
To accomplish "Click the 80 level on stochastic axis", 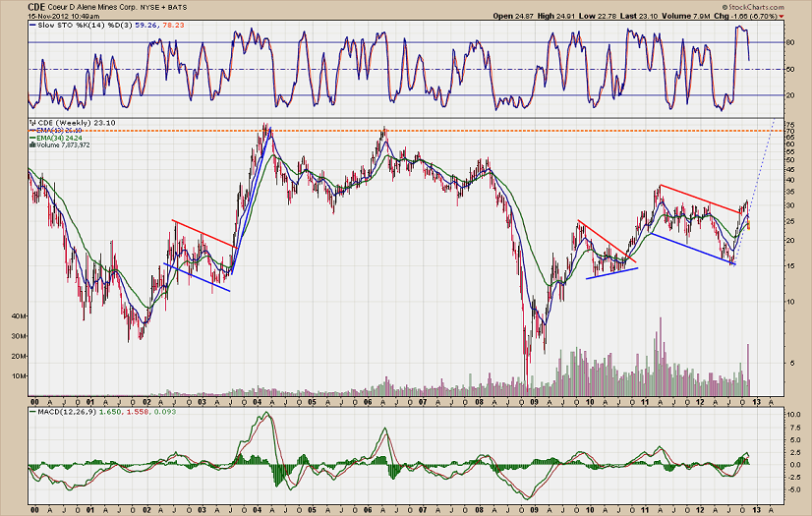I will click(790, 43).
